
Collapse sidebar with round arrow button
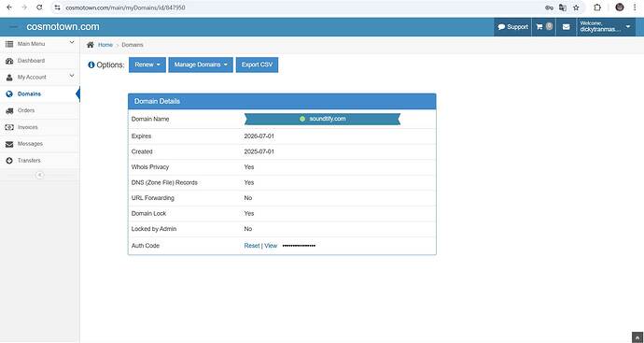[39, 175]
